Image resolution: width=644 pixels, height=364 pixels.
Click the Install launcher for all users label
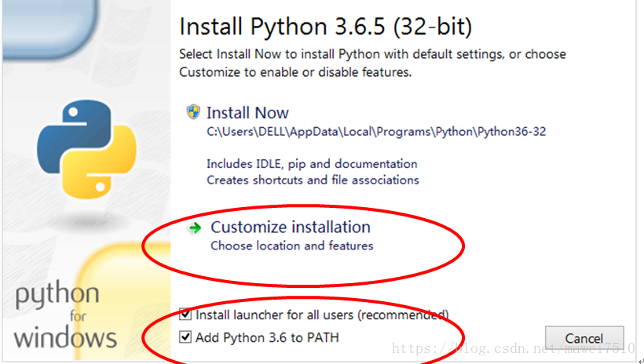pos(322,315)
